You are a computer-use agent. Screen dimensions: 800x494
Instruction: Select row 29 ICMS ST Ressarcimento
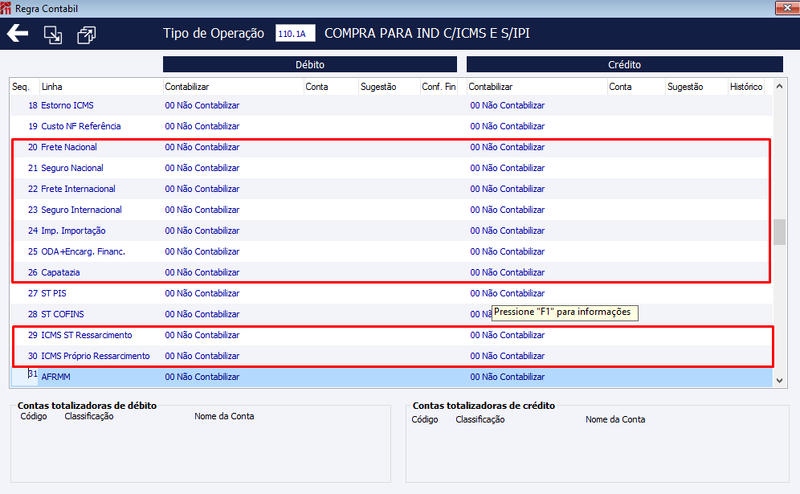click(391, 335)
